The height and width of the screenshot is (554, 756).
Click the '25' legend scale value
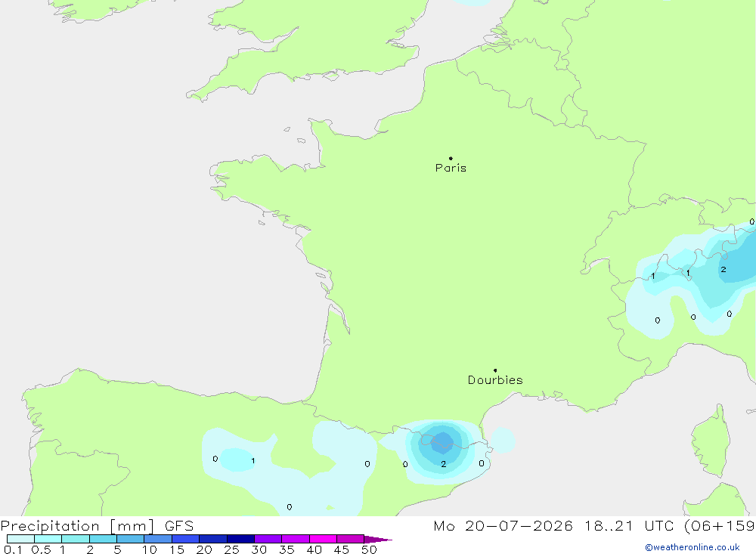(232, 549)
